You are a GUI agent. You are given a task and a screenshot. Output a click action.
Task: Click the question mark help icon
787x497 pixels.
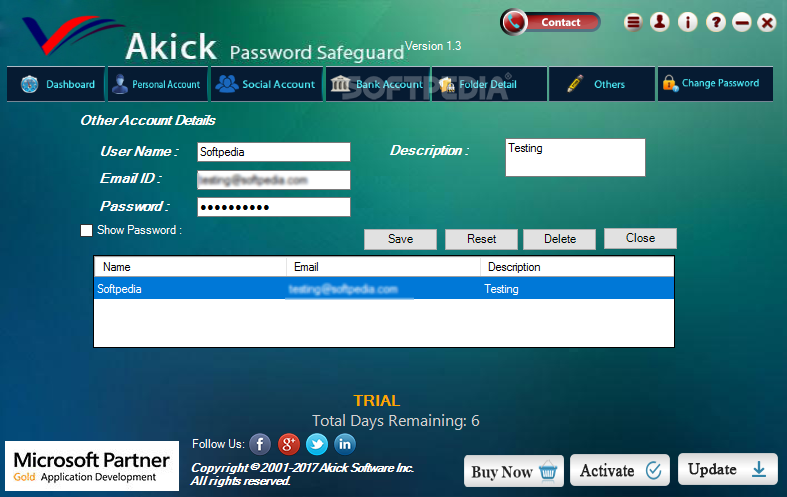click(716, 22)
